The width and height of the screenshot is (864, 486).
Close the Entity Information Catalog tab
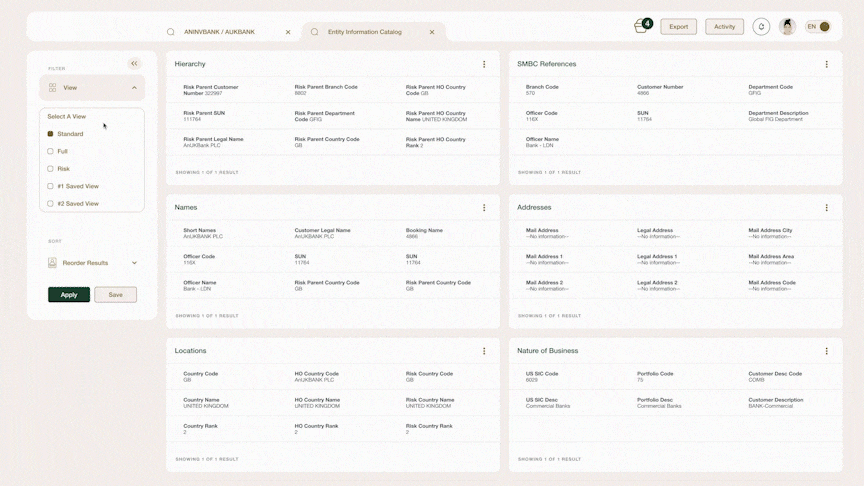(x=432, y=32)
